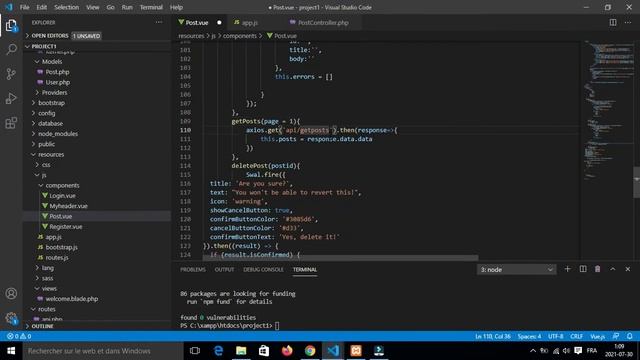Switch to the Problems panel tab

[193, 269]
